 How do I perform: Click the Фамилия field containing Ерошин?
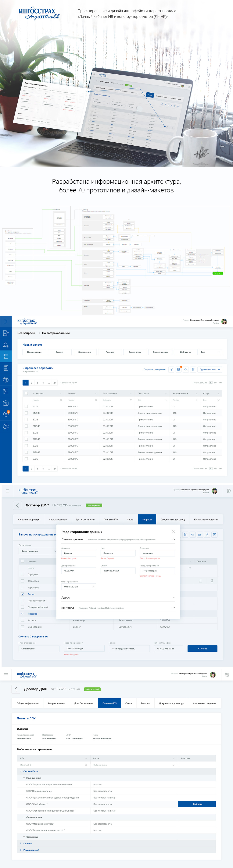pos(79,553)
